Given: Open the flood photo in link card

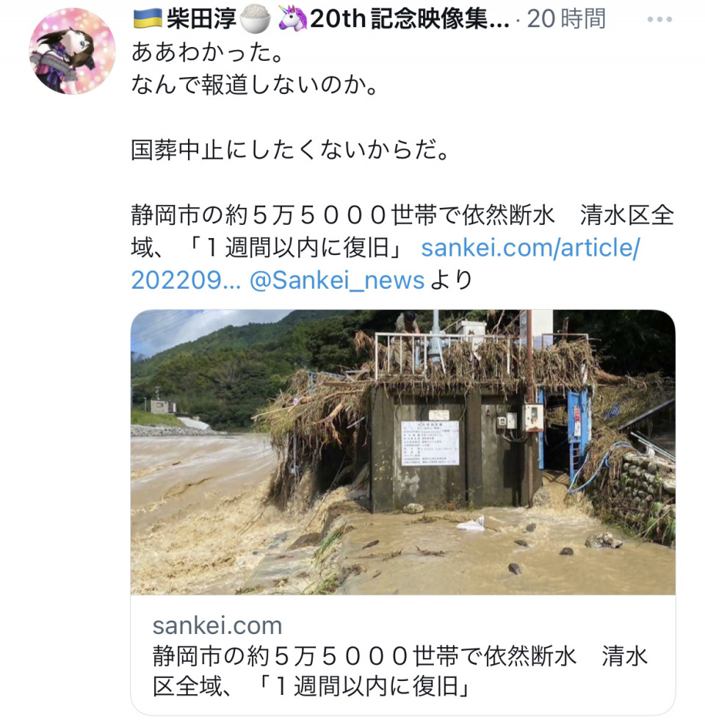Looking at the screenshot, I should click(x=403, y=453).
